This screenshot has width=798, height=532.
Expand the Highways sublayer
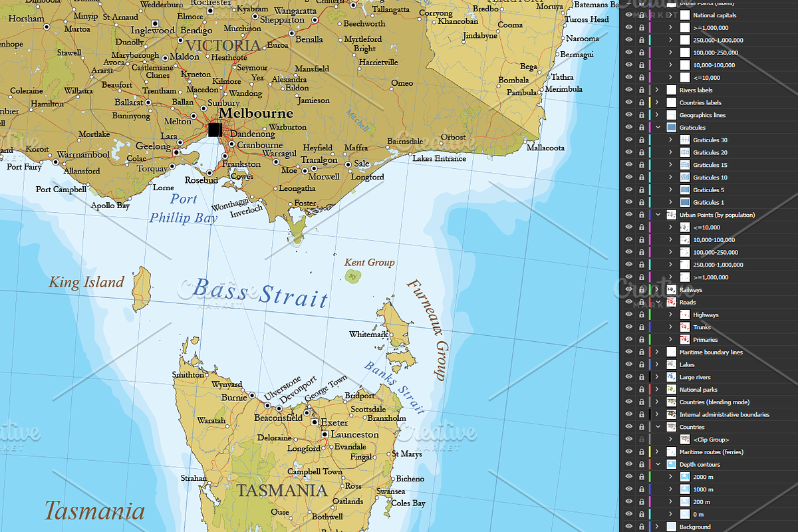tap(670, 315)
